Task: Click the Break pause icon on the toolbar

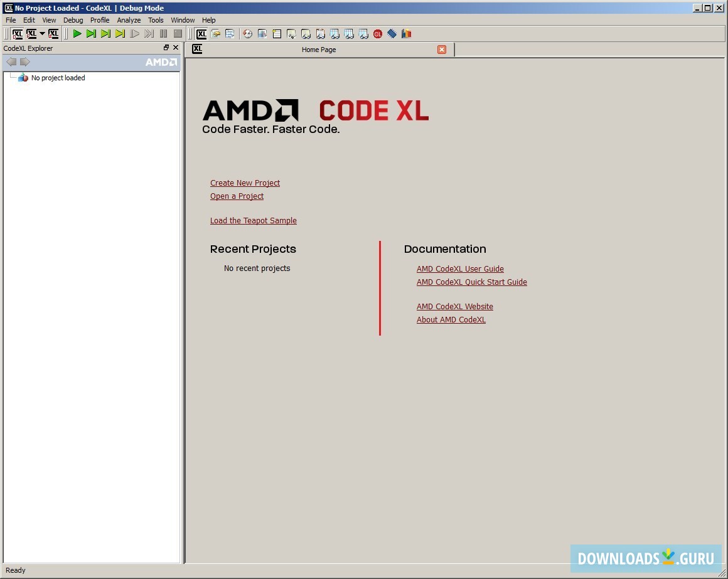Action: [164, 33]
